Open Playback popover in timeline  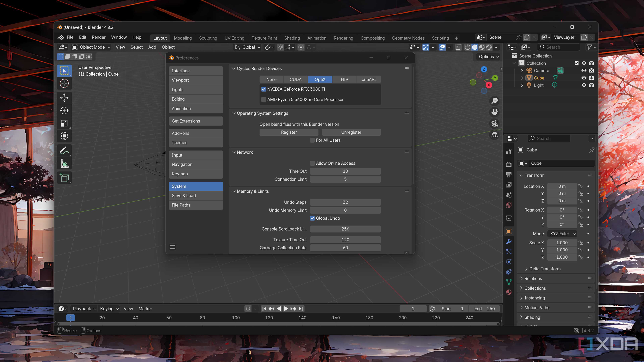coord(84,309)
